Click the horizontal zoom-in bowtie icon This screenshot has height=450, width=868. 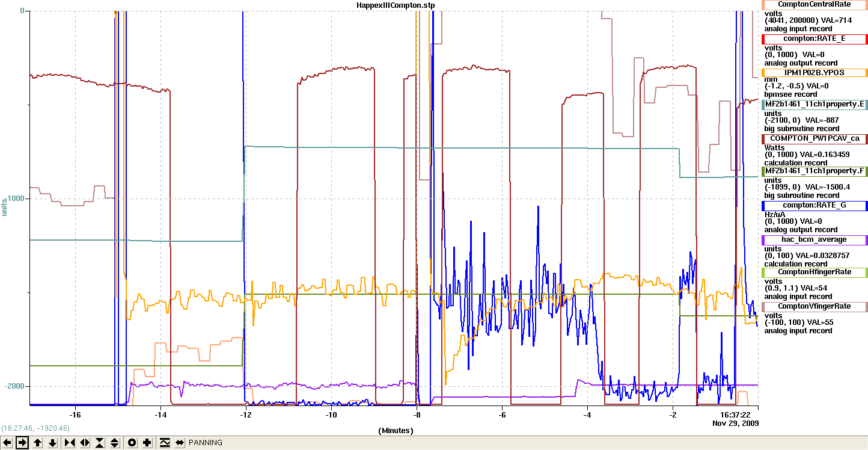(70, 443)
